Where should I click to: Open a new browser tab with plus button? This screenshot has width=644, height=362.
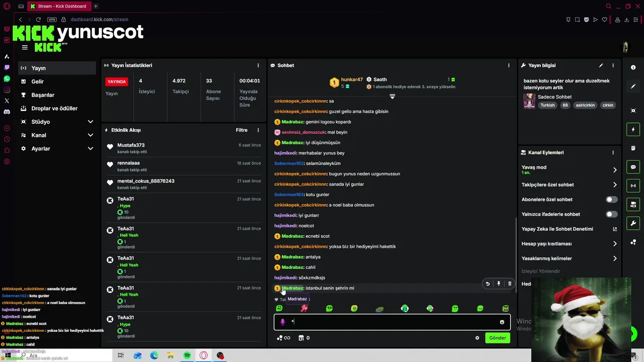[x=96, y=6]
